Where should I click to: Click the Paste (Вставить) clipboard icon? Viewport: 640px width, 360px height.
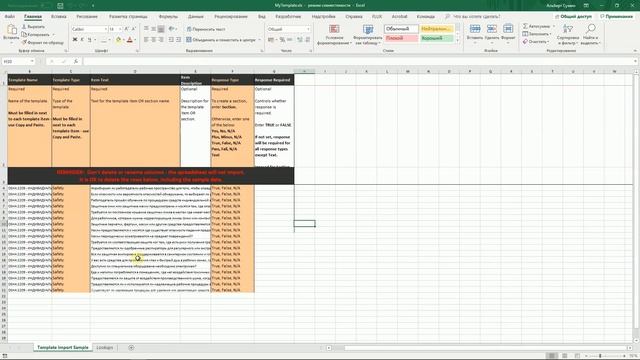click(x=11, y=30)
